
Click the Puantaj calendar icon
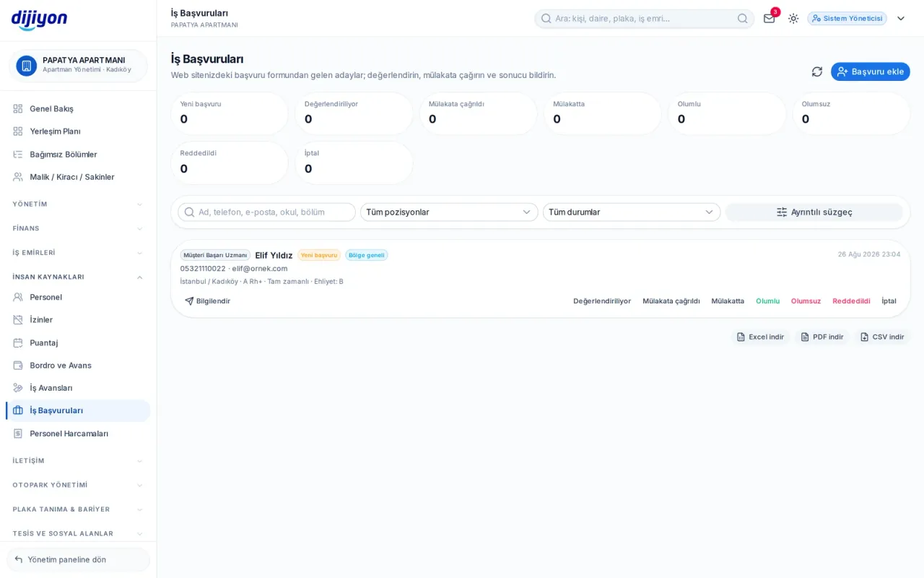pyautogui.click(x=18, y=342)
